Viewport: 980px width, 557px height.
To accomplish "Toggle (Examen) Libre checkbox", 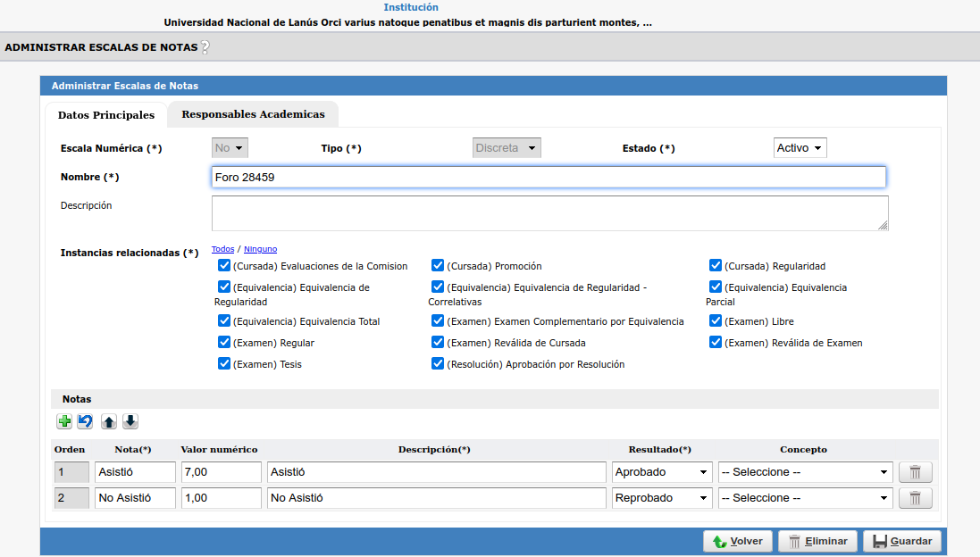I will click(x=716, y=320).
